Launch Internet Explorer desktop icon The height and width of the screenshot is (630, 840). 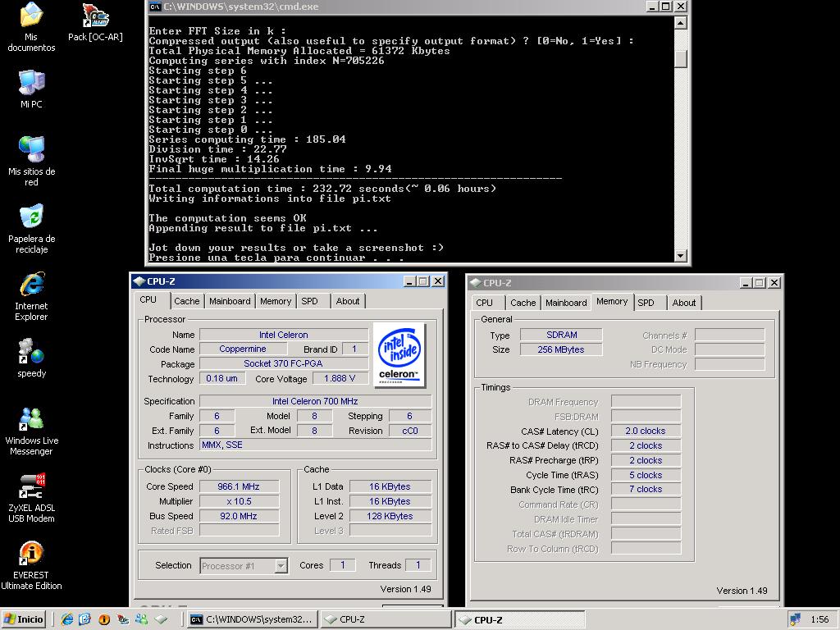[x=32, y=296]
